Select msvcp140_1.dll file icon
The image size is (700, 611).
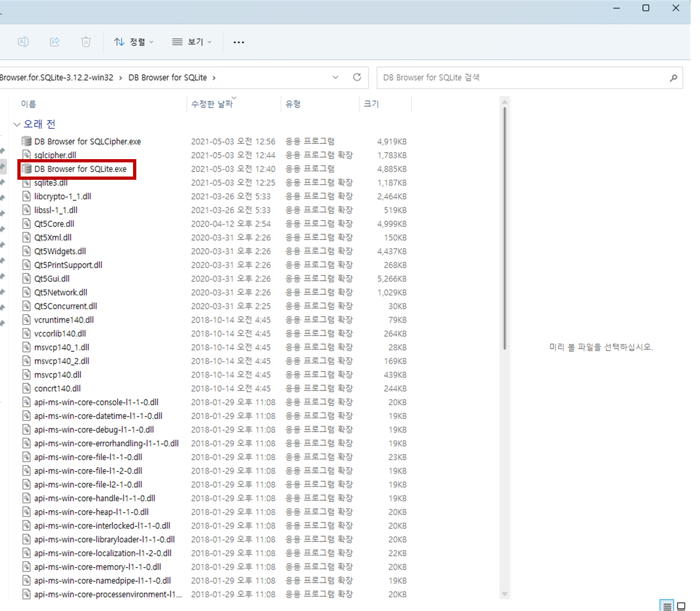(26, 347)
